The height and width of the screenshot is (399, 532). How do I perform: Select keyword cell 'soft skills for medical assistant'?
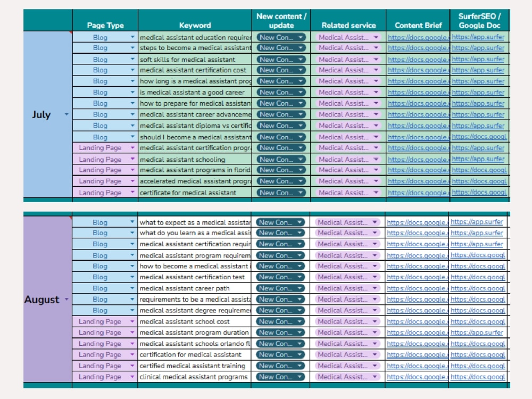(195, 60)
